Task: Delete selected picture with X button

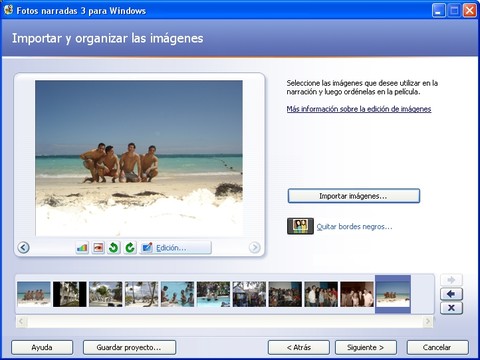Action: (x=451, y=308)
